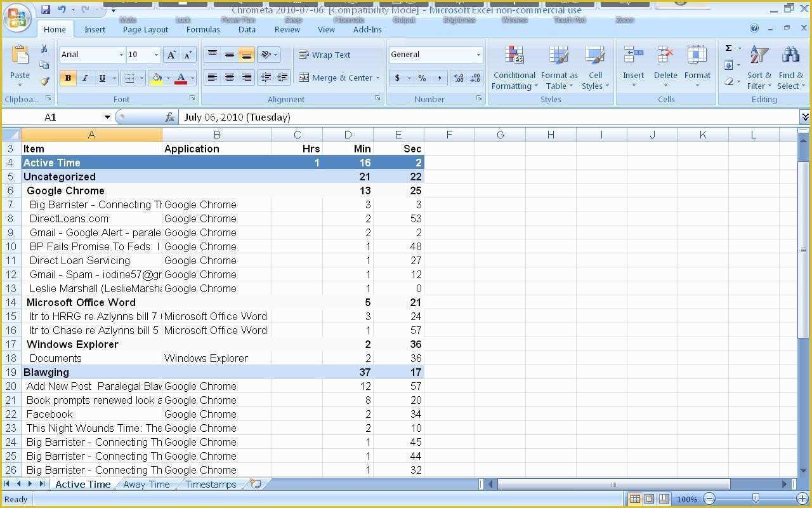
Task: Cut selection with scissors icon
Action: tap(44, 48)
